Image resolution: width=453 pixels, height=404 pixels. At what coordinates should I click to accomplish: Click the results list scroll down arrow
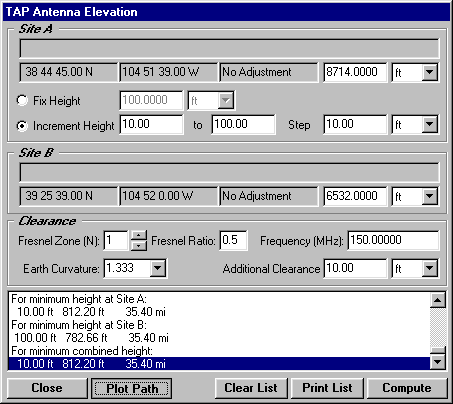click(x=438, y=361)
